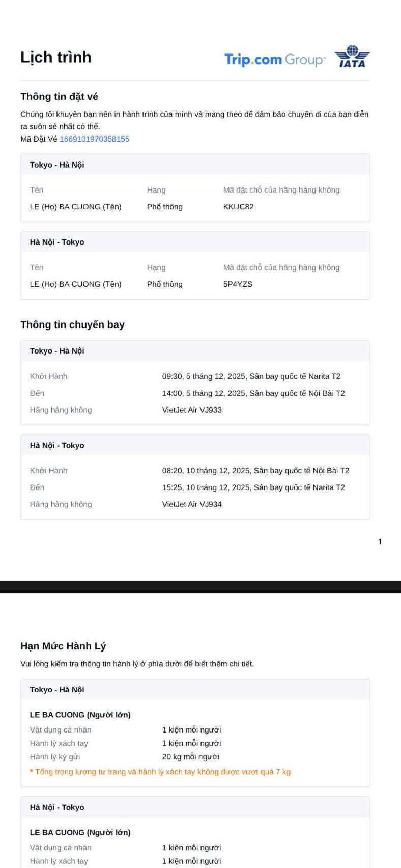Click the Lịch trình page title
Image resolution: width=401 pixels, height=868 pixels.
56,57
